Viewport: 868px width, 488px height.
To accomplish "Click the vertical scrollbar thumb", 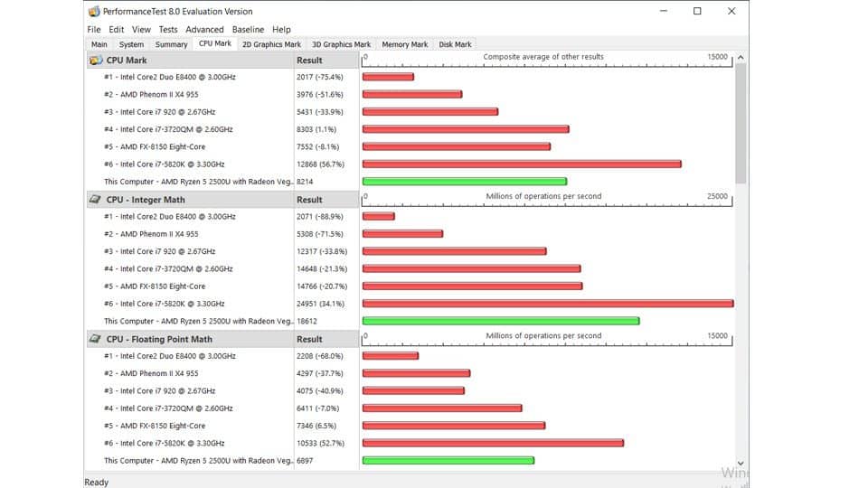I will (x=741, y=123).
